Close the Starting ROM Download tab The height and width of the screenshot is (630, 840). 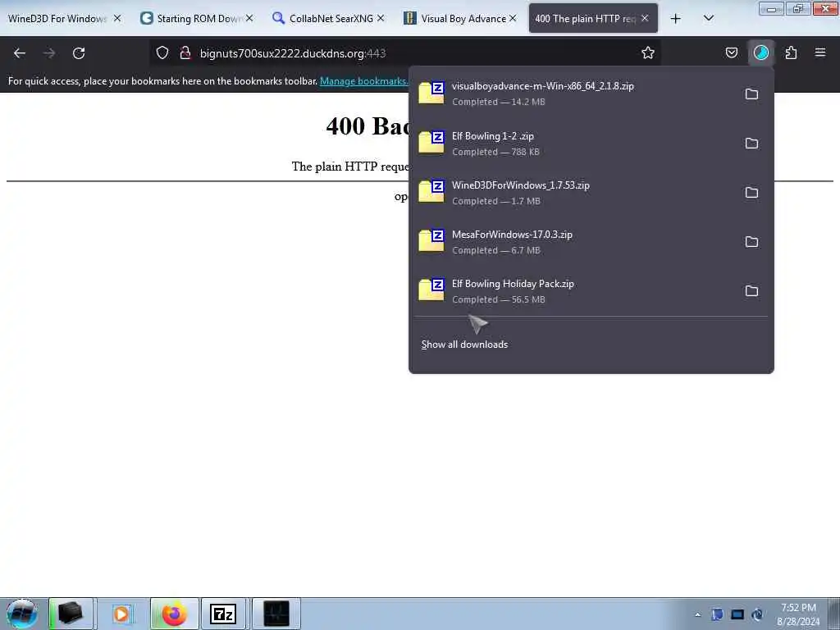point(249,18)
